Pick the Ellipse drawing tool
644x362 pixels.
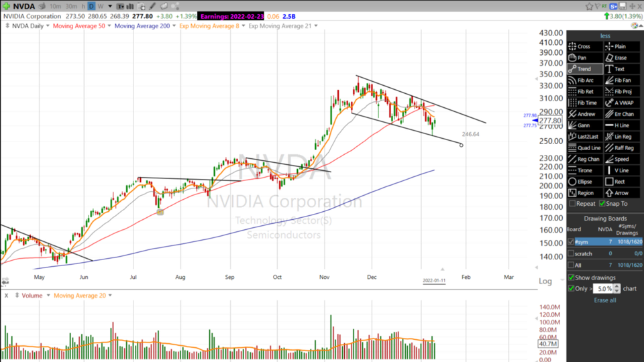pyautogui.click(x=585, y=182)
